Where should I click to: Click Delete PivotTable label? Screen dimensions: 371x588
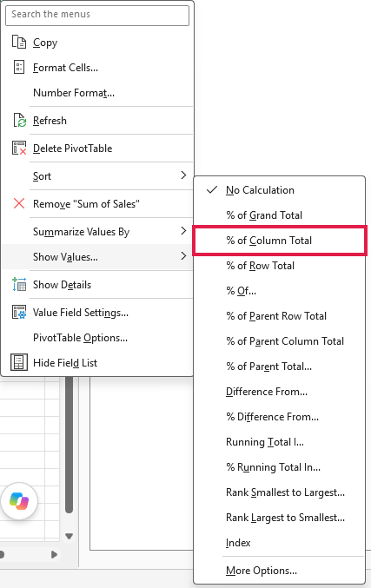[x=72, y=149]
